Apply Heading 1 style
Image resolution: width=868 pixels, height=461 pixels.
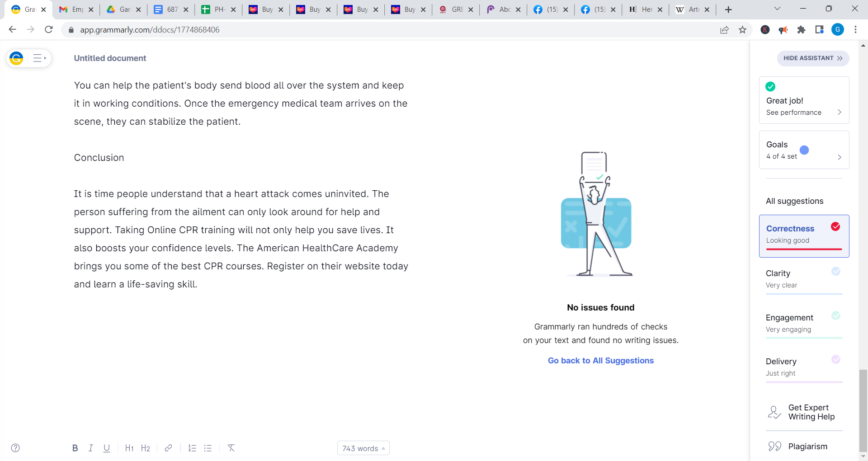(x=129, y=448)
